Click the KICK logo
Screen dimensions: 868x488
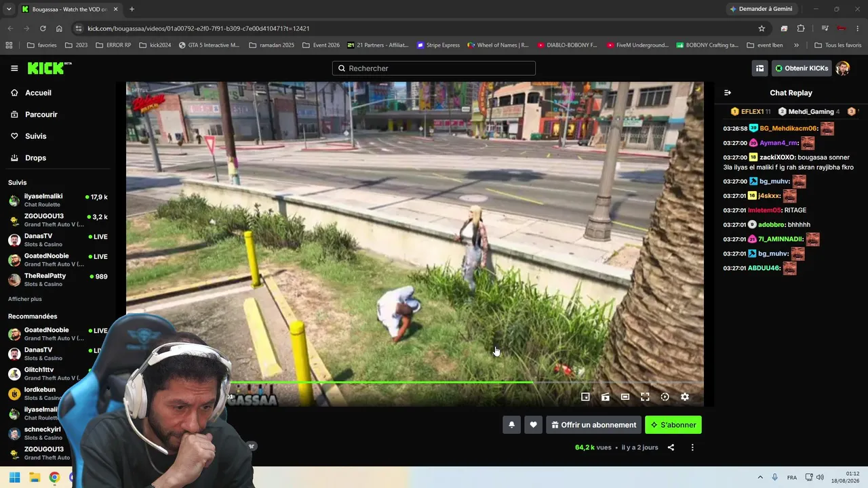[x=49, y=68]
